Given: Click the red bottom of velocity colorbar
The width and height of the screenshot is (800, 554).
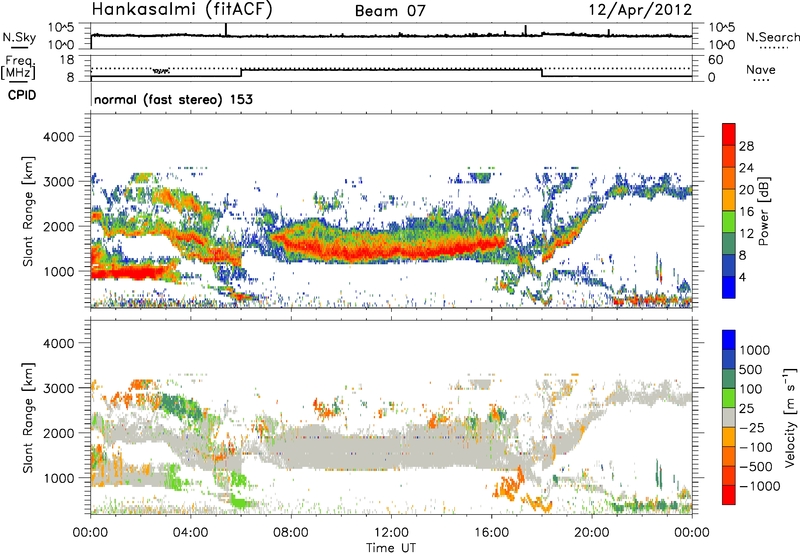Looking at the screenshot, I should 729,495.
